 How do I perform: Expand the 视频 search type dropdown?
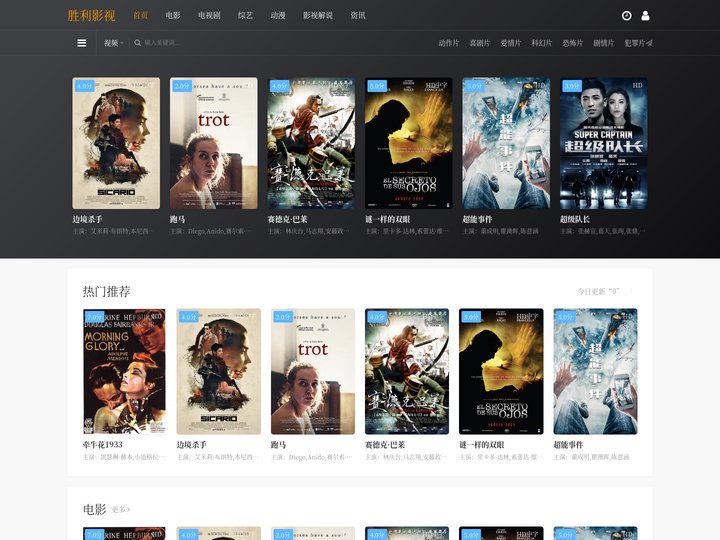tap(113, 43)
